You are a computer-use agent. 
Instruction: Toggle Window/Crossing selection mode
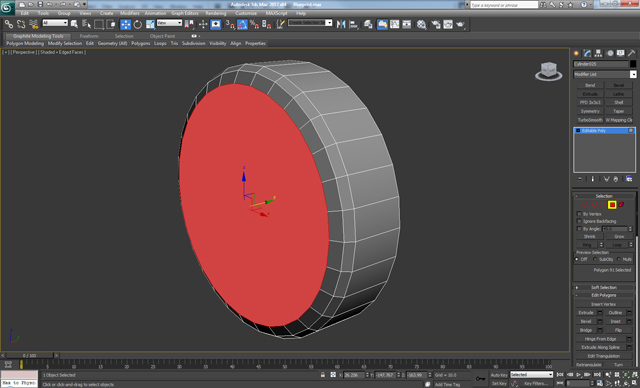point(111,24)
